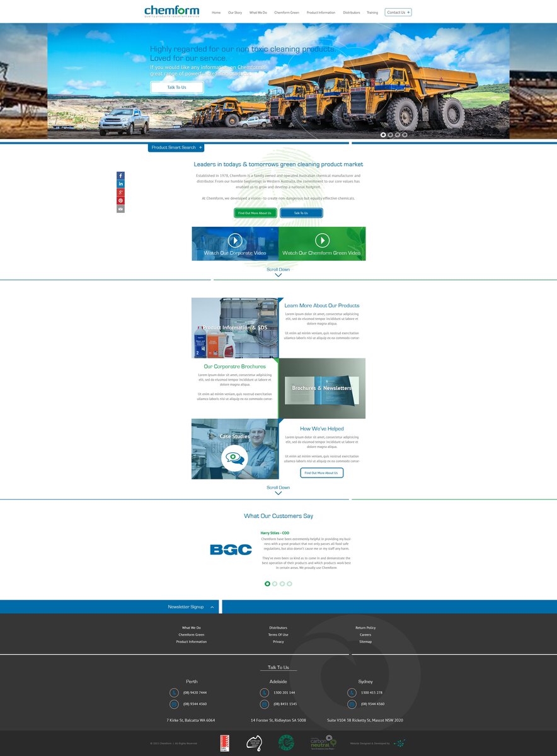The image size is (557, 756).
Task: Select the second testimonial slider dot
Action: 275,583
